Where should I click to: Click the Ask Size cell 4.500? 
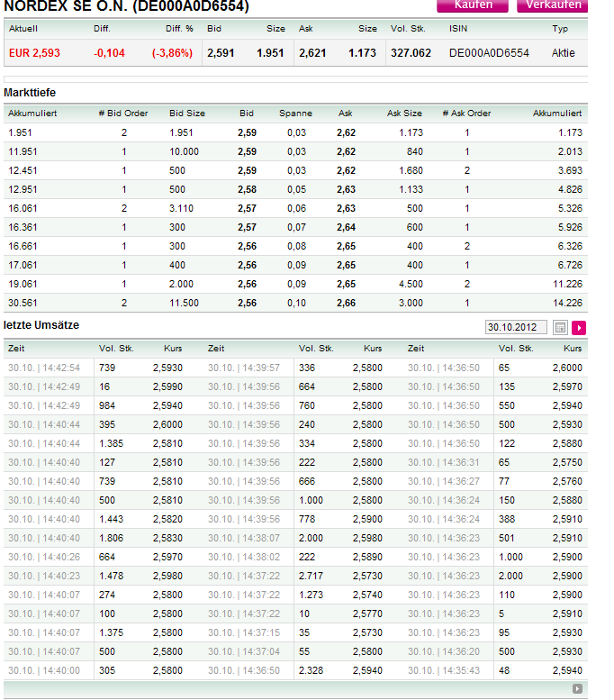pos(411,284)
